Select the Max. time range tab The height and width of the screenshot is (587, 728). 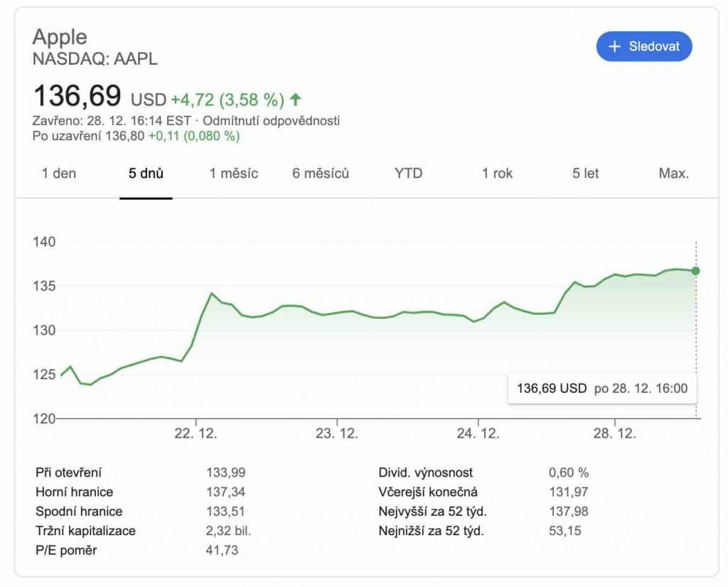(673, 174)
